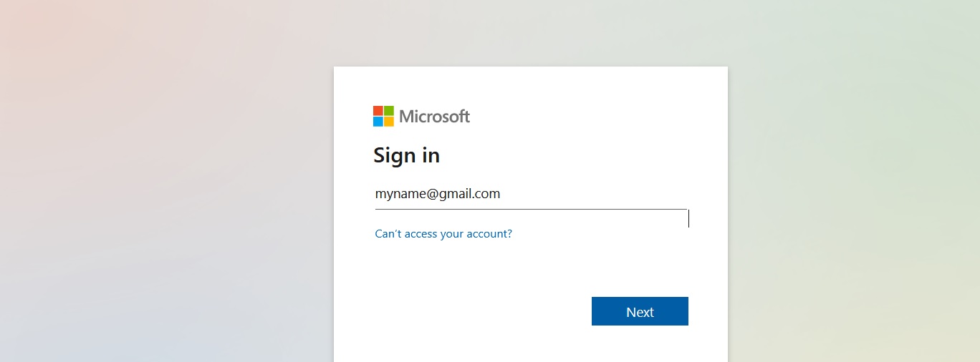Click the red square in the Microsoft logo
This screenshot has width=980, height=362.
click(x=378, y=111)
